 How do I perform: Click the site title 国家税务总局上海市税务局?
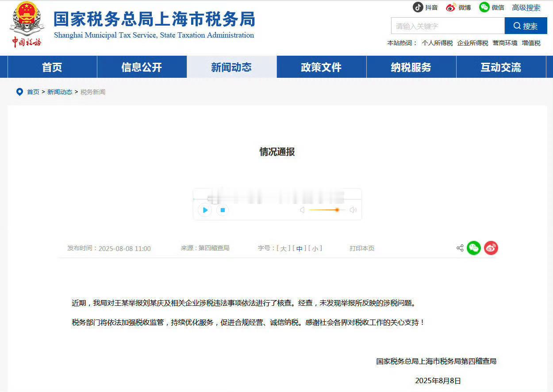coord(154,19)
